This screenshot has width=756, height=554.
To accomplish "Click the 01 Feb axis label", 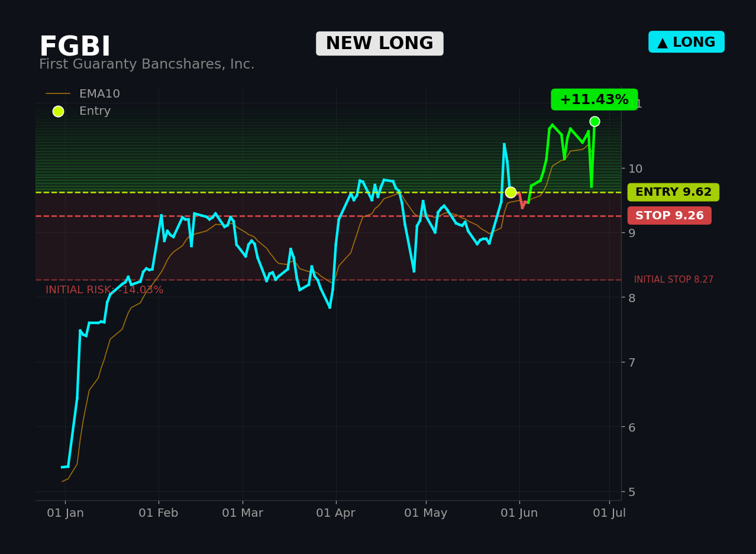I will pos(158,513).
